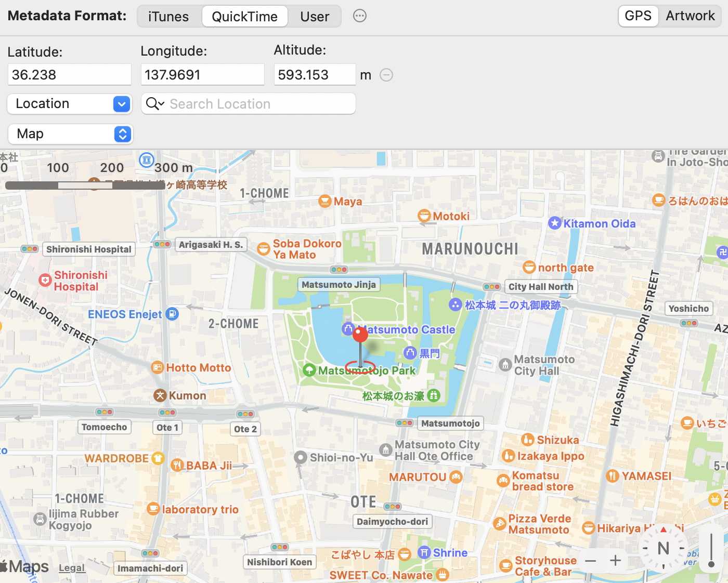Click the Ote 1 intersection label
The width and height of the screenshot is (728, 583).
[167, 427]
